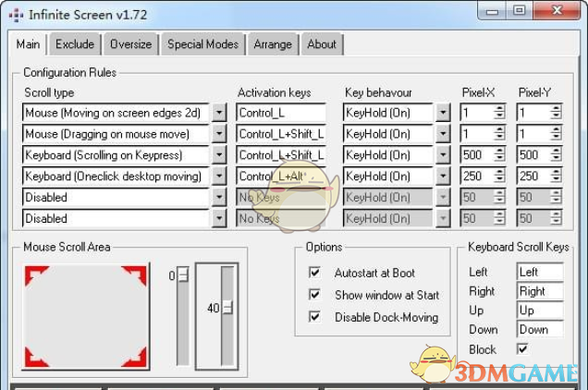
Task: Open Key behaviour dropdown in Control_L+Alt row
Action: (x=443, y=176)
